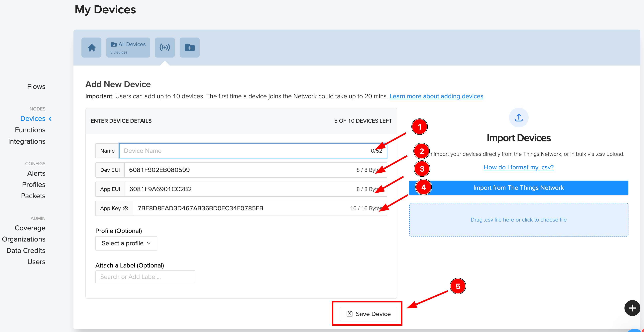Click the Search or Add Label field

[x=145, y=277]
